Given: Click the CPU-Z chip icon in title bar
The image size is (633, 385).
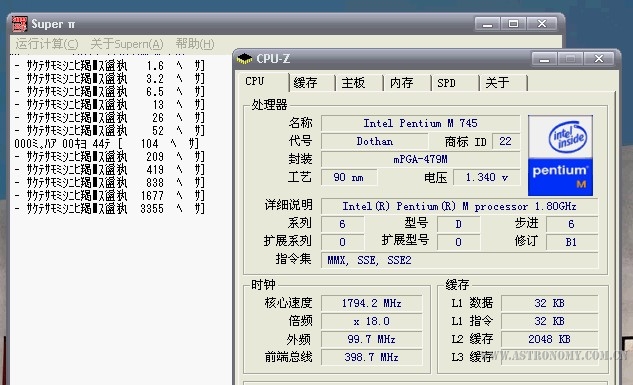Looking at the screenshot, I should 244,59.
